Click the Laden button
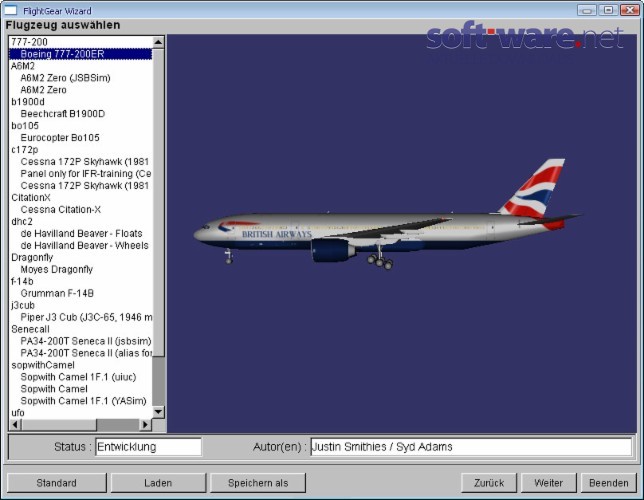This screenshot has width=644, height=500. coord(158,483)
